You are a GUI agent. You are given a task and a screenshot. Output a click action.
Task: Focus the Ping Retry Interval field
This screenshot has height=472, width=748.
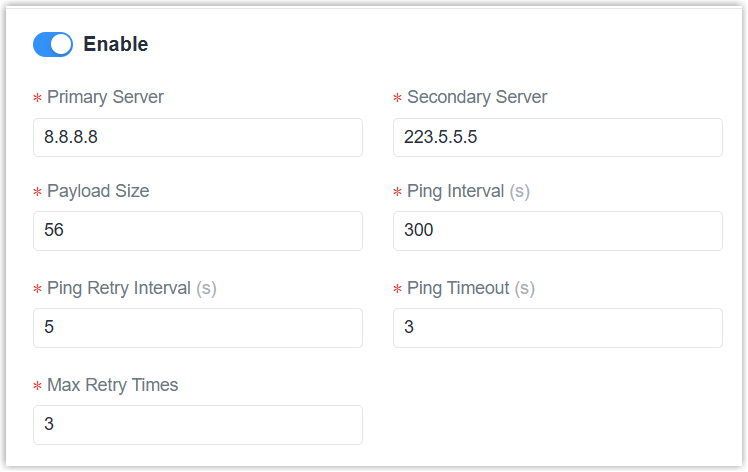point(198,328)
